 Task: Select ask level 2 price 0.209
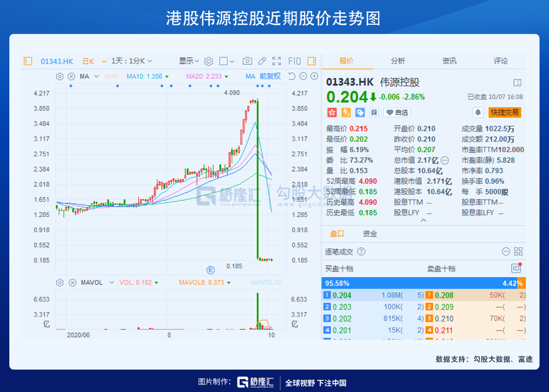444,307
